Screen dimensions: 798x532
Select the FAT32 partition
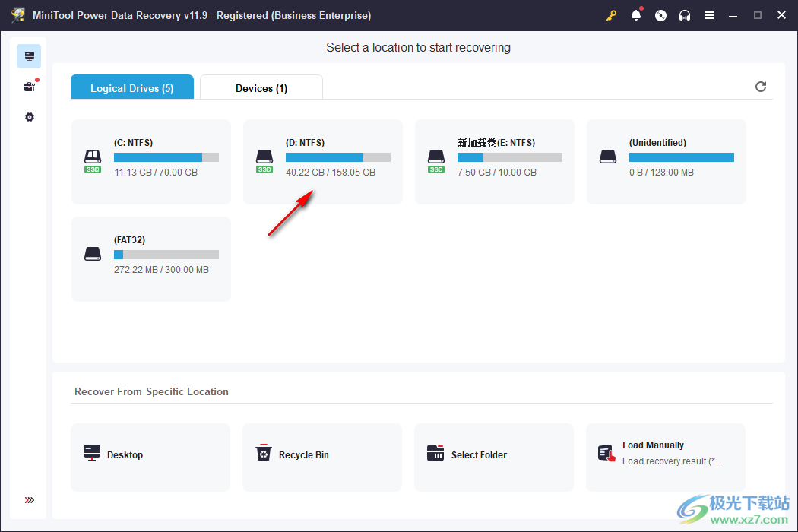150,257
